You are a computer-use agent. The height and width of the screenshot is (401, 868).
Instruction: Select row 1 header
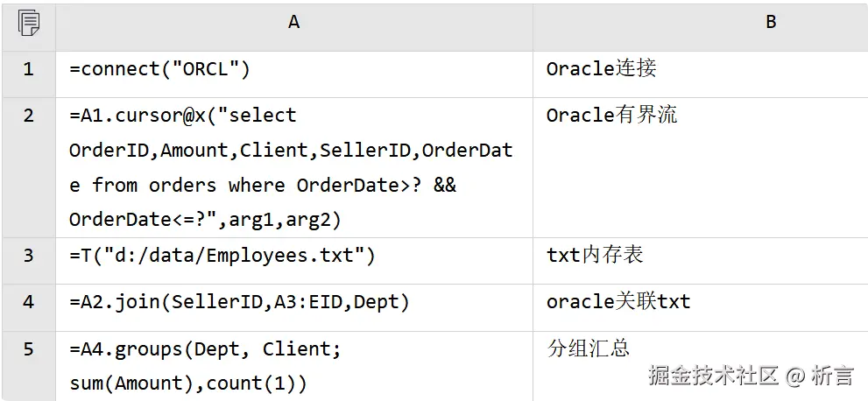pos(28,69)
